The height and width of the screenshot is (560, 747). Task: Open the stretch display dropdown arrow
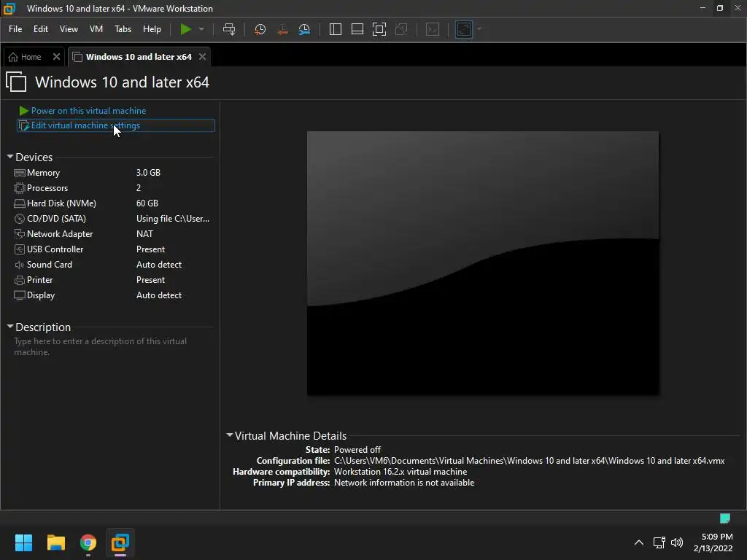point(479,29)
